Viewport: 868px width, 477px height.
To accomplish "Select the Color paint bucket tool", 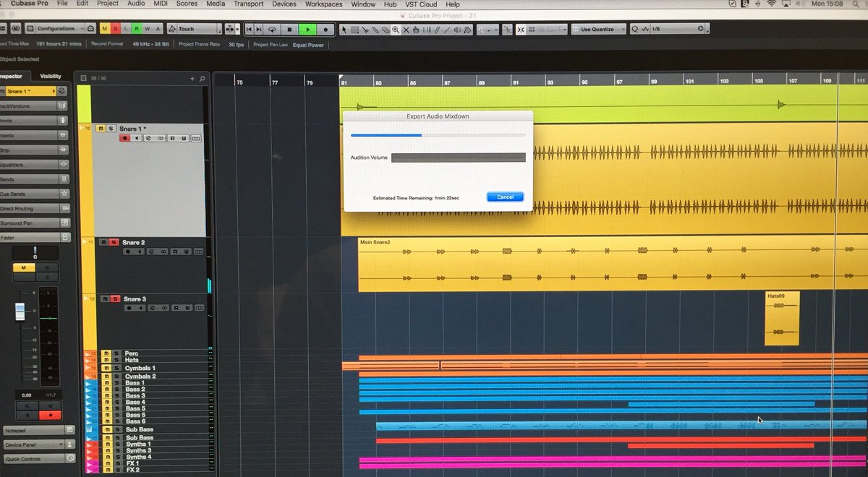I will click(x=468, y=30).
